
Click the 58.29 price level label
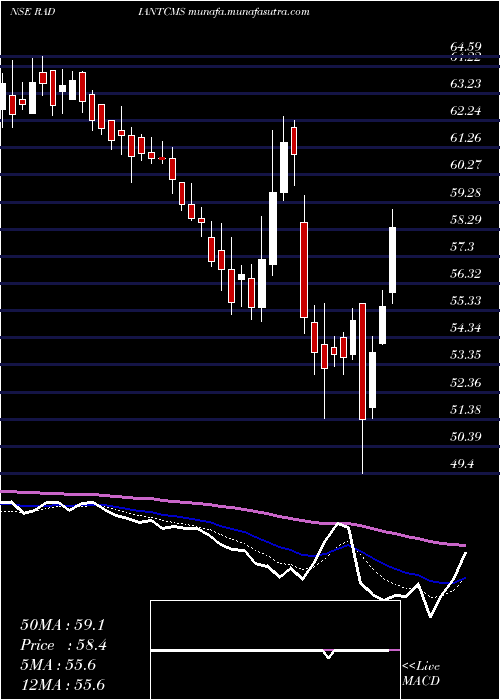coord(466,220)
